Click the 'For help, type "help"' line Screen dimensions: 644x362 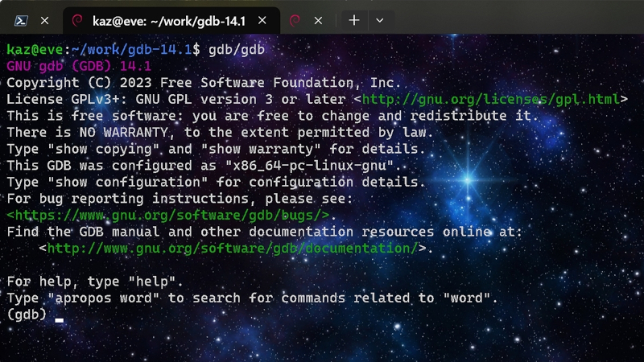point(95,282)
